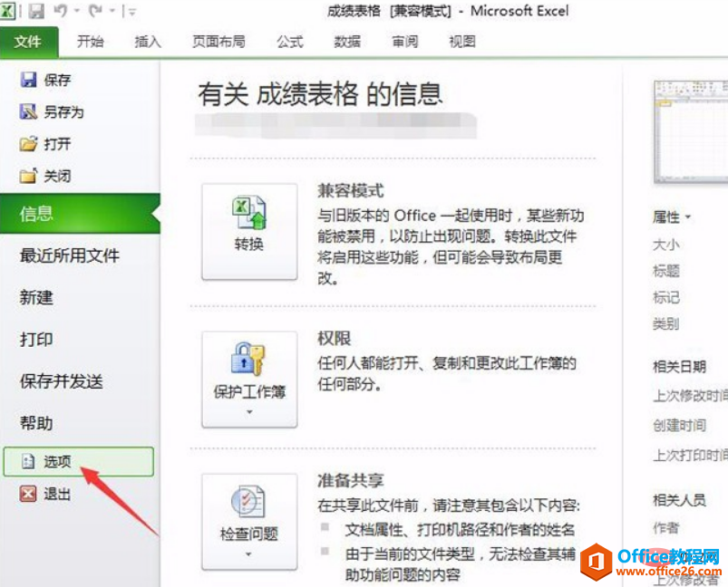Select 新建 in the sidebar
The height and width of the screenshot is (587, 728).
pyautogui.click(x=36, y=297)
